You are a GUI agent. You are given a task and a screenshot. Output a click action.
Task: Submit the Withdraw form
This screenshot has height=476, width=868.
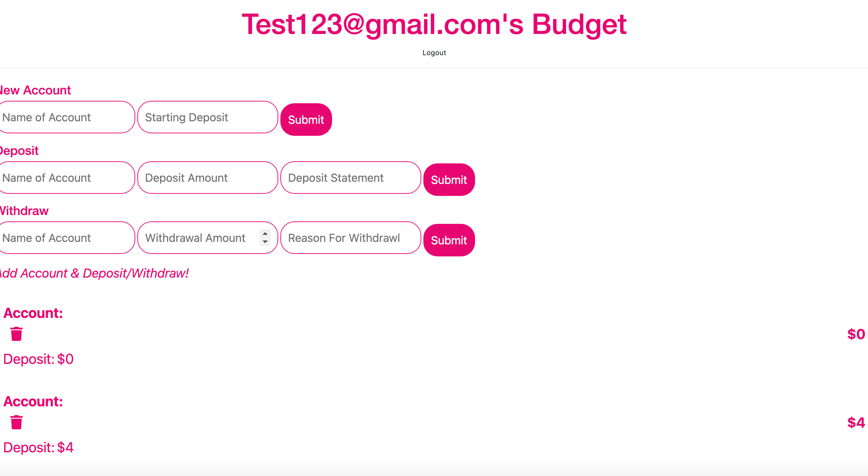click(x=449, y=240)
